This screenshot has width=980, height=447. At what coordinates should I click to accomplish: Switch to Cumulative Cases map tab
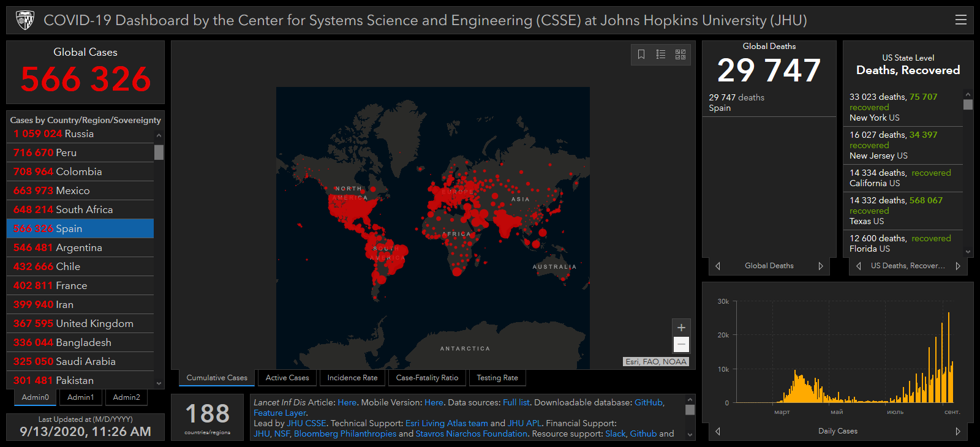pyautogui.click(x=217, y=378)
